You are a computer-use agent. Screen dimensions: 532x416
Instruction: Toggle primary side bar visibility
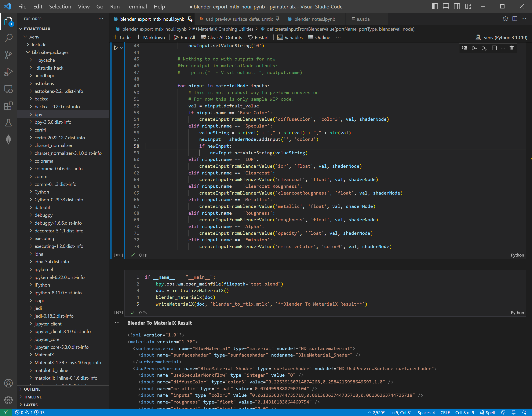435,7
